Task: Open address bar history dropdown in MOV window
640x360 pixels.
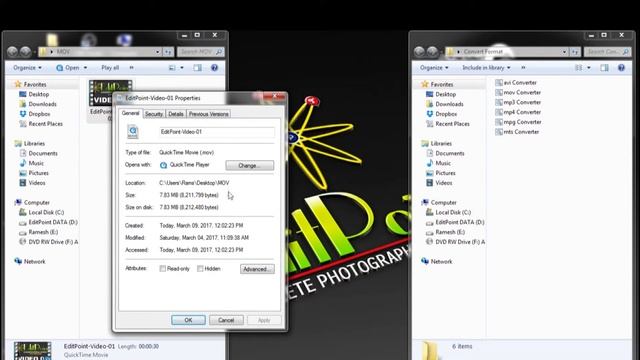Action: pyautogui.click(x=158, y=52)
